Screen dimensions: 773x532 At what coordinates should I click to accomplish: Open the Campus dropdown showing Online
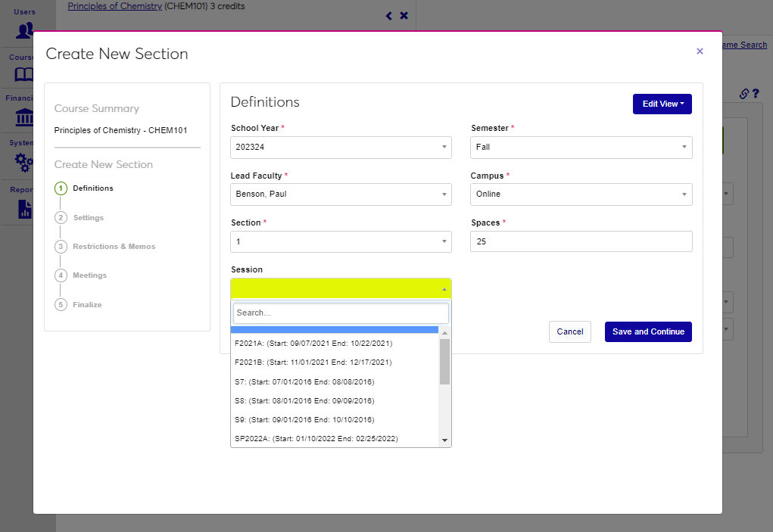coord(581,194)
